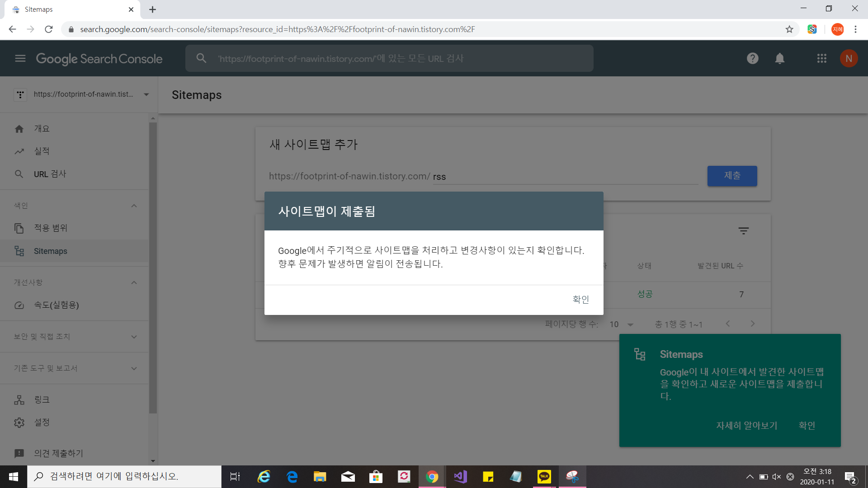This screenshot has height=488, width=868.
Task: Click the URL inspection search magnifier icon
Action: point(201,58)
